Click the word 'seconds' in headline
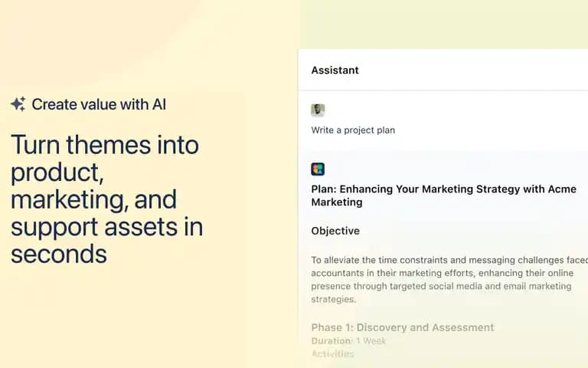 59,255
